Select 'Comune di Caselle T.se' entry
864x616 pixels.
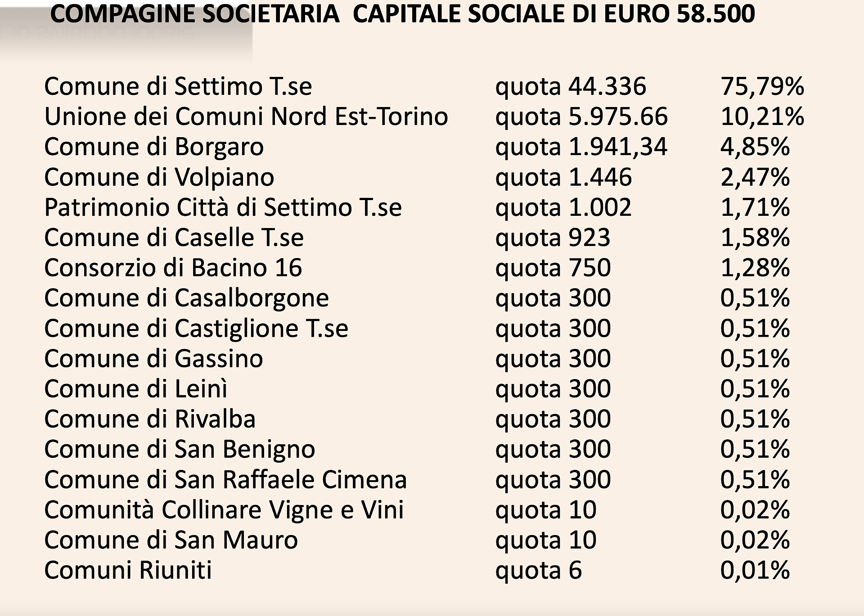[x=174, y=237]
